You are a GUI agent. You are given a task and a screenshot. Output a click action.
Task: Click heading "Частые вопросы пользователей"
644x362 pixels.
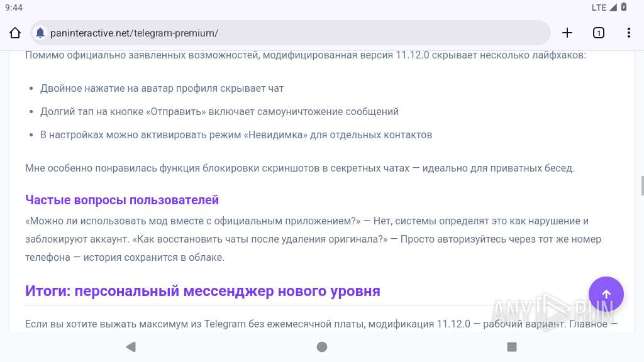(122, 200)
